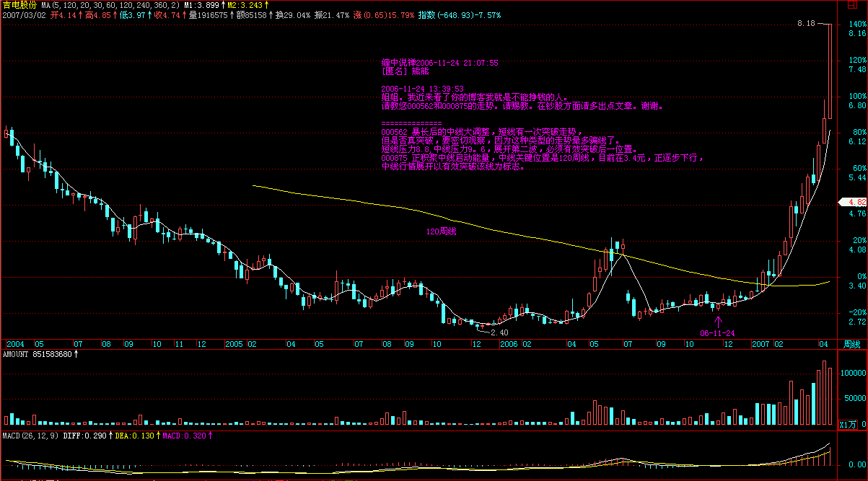Viewport: 868px width, 481px height.
Task: Click the 2006 label on time axis
Action: click(509, 344)
